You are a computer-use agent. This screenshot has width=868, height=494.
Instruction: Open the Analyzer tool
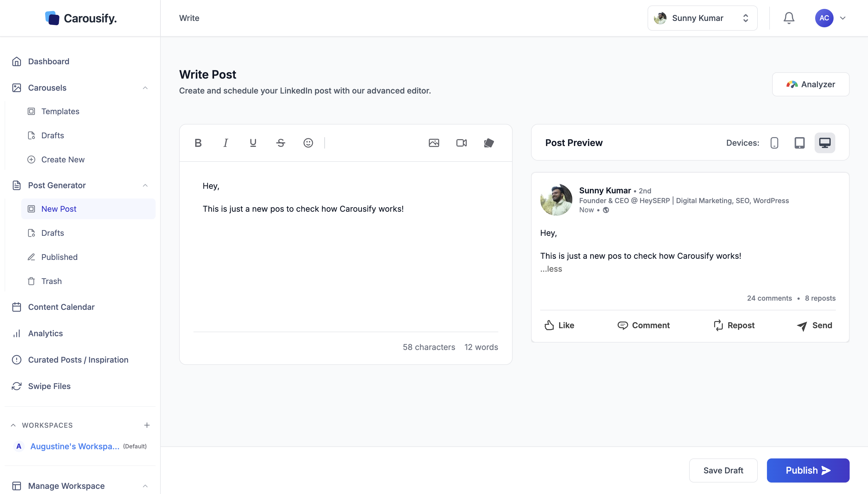point(810,84)
